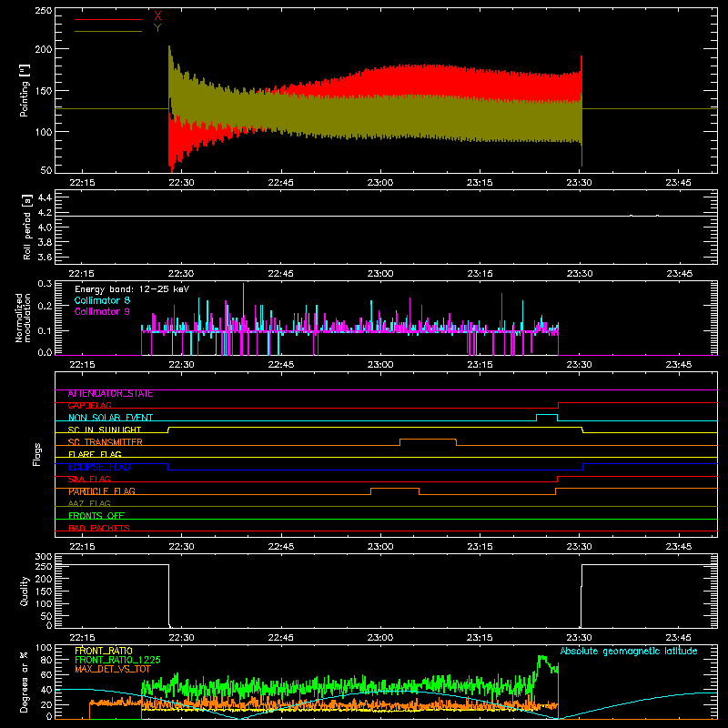This screenshot has height=728, width=728.
Task: Click the orange MAX_DET_VS_TOT legend text
Action: point(112,669)
